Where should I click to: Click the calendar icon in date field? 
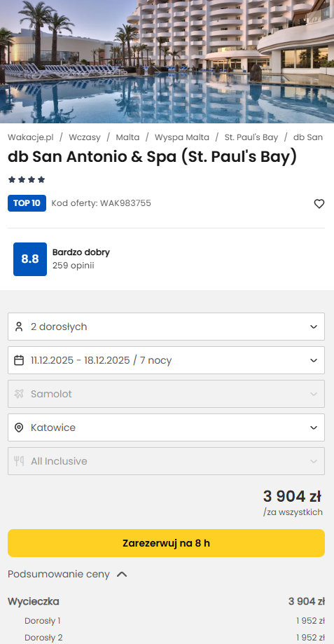[19, 360]
